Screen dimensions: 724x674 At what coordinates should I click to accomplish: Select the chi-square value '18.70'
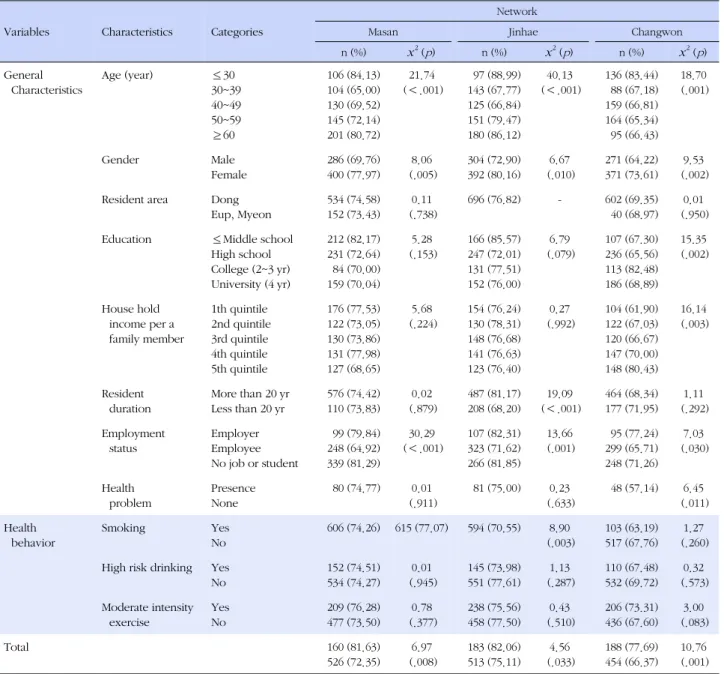694,75
